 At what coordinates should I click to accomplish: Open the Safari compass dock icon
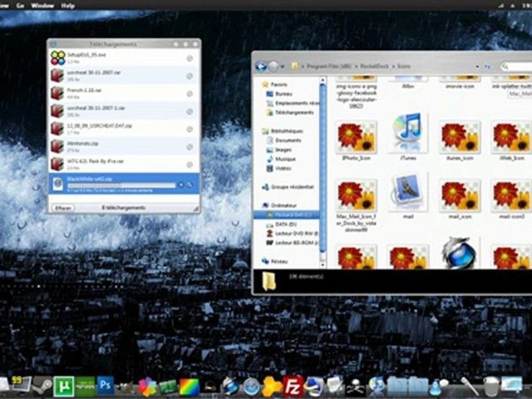pos(252,386)
